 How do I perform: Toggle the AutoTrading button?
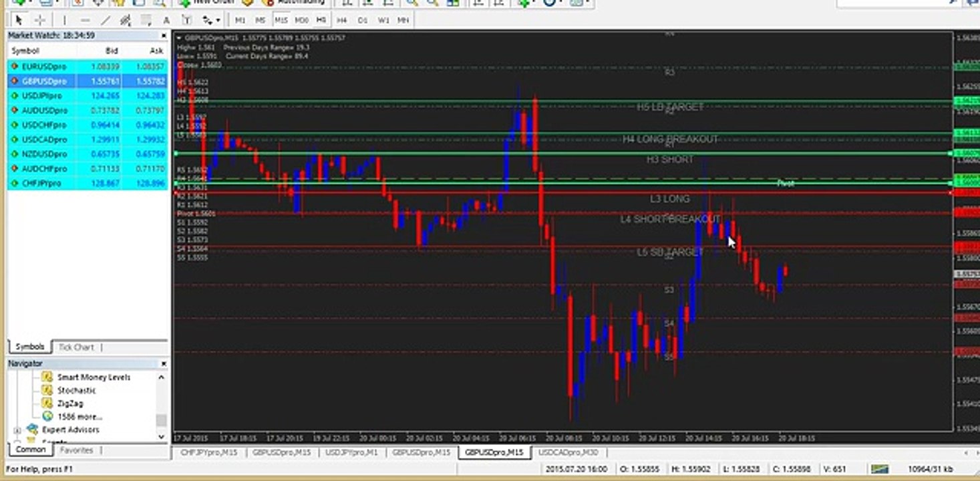[294, 2]
